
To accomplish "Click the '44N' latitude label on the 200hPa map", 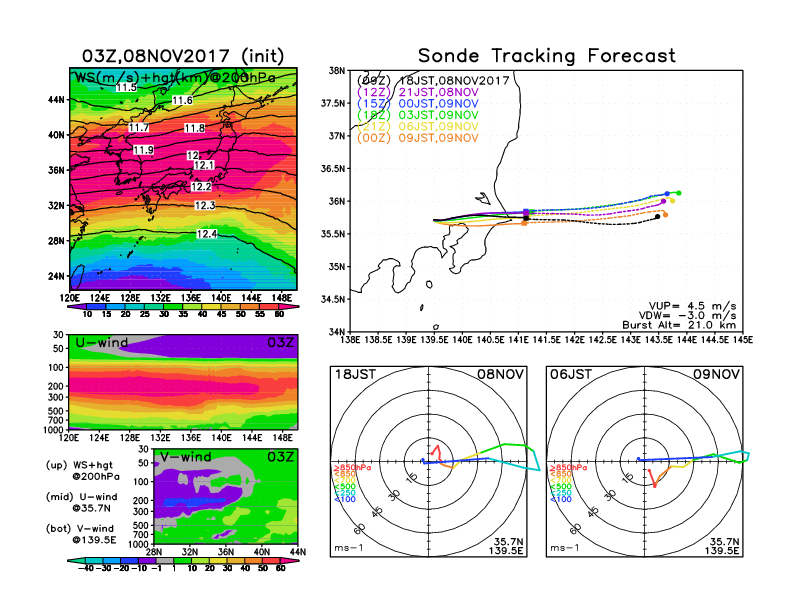I will tap(56, 100).
